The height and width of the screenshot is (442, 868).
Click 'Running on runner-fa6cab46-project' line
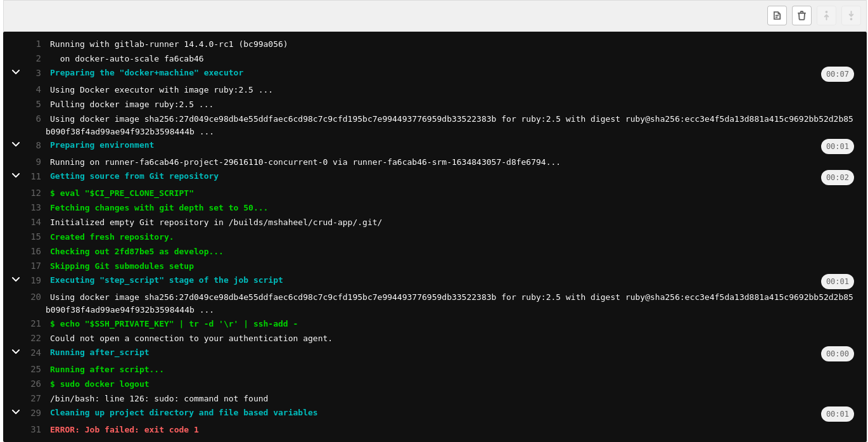click(305, 162)
